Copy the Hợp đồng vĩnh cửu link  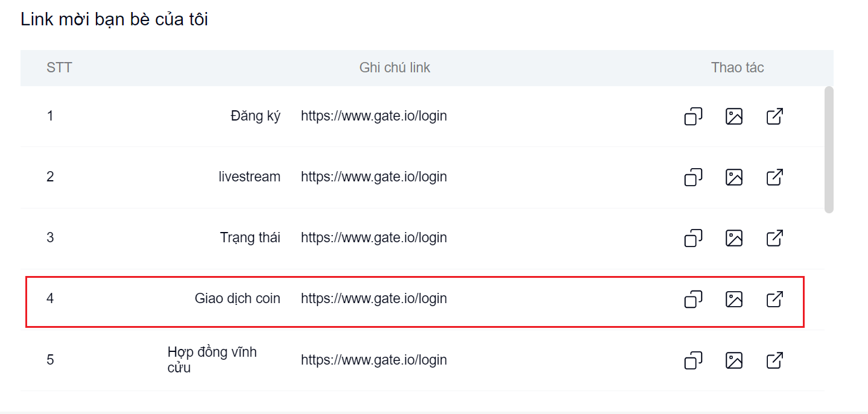[693, 360]
